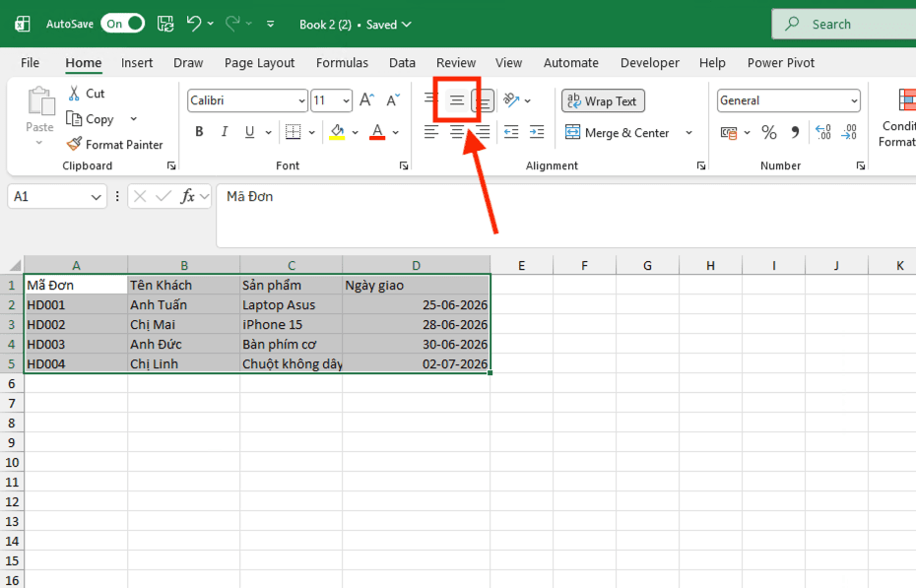Click the Top Align icon

(430, 99)
